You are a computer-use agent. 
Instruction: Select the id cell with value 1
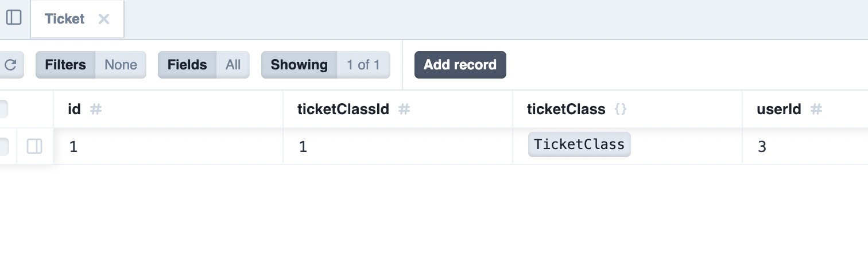click(x=168, y=147)
